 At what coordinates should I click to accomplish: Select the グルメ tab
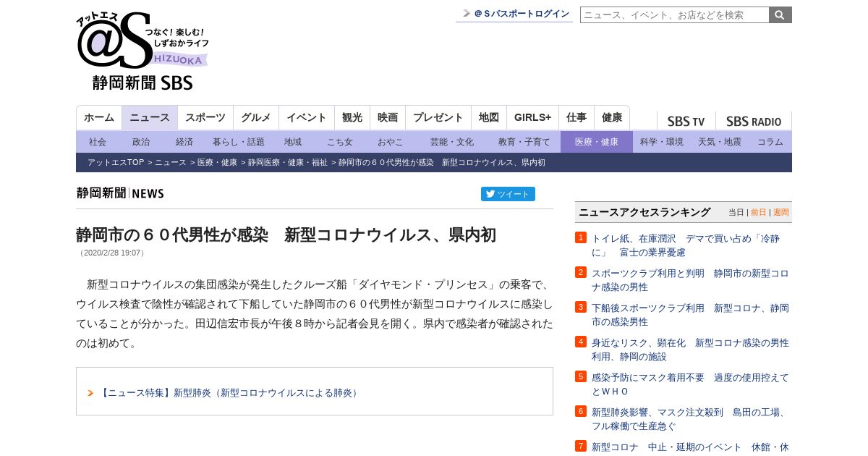tap(256, 117)
